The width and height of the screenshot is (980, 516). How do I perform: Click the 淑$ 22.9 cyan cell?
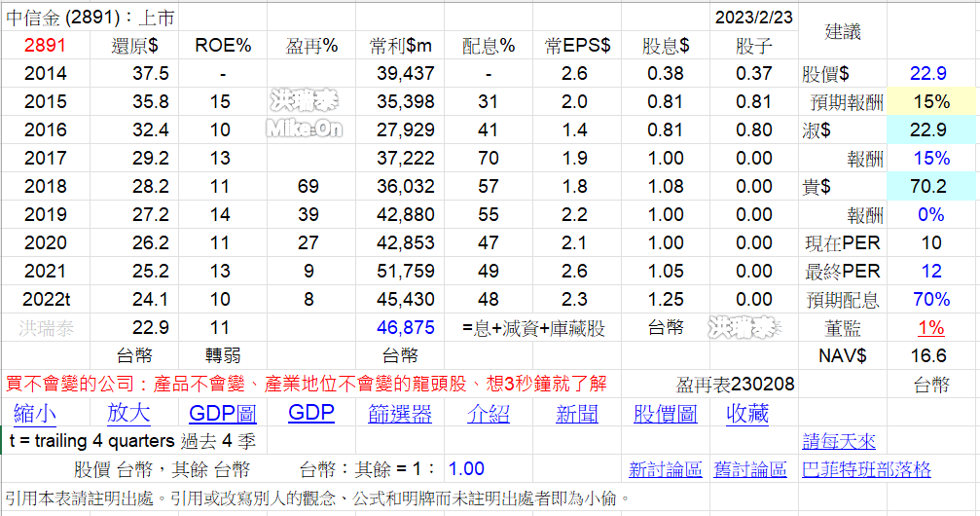point(931,130)
